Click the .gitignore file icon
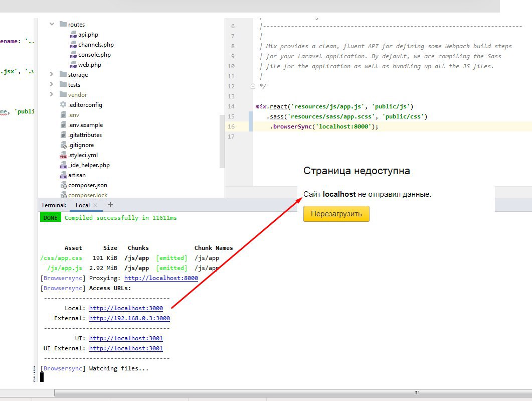Viewport: 532px width, 401px height. (64, 145)
